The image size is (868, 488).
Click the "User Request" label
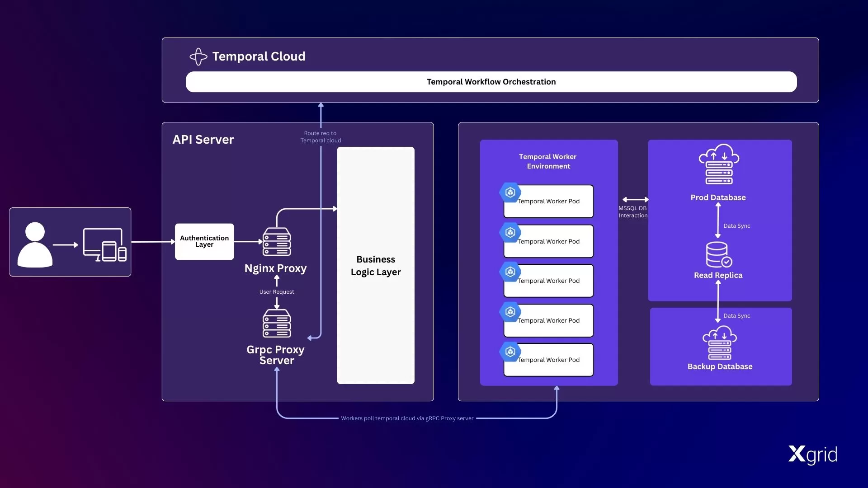[x=277, y=292]
